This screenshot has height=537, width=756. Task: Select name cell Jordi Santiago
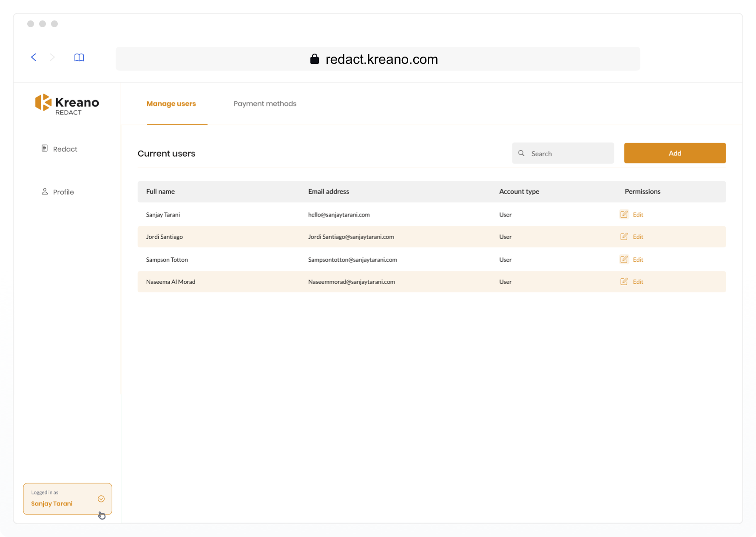164,237
